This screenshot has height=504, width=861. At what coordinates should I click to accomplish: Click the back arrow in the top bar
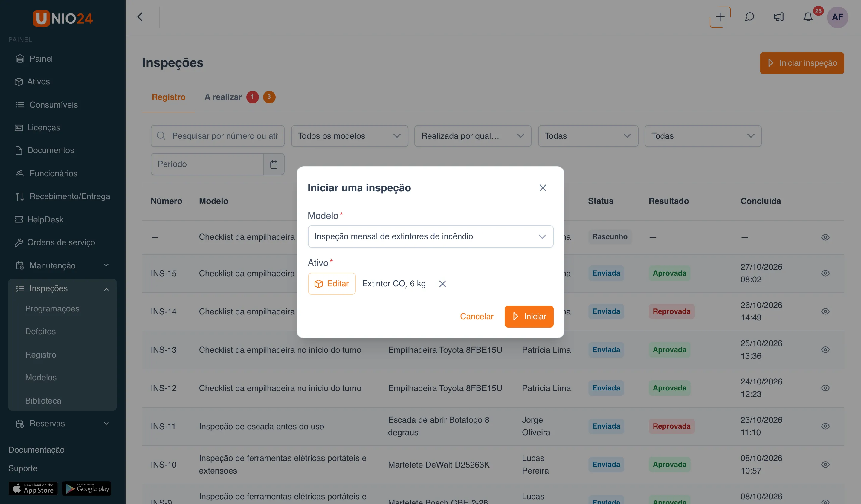(x=140, y=17)
